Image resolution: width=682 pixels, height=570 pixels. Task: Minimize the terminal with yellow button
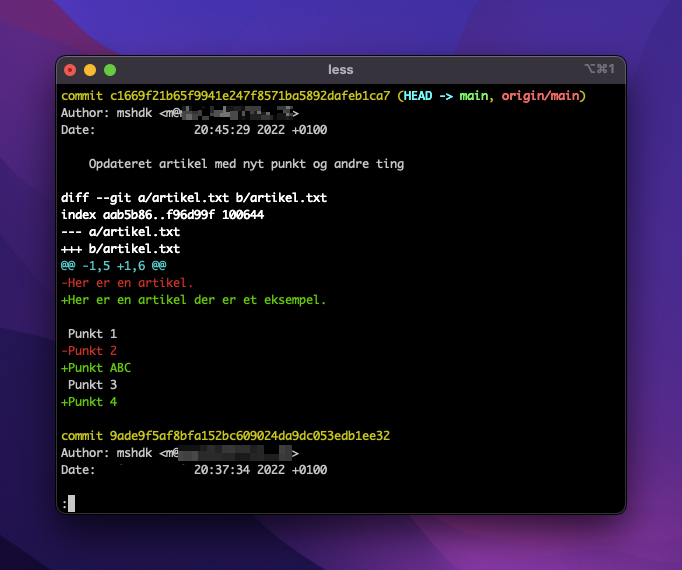90,70
